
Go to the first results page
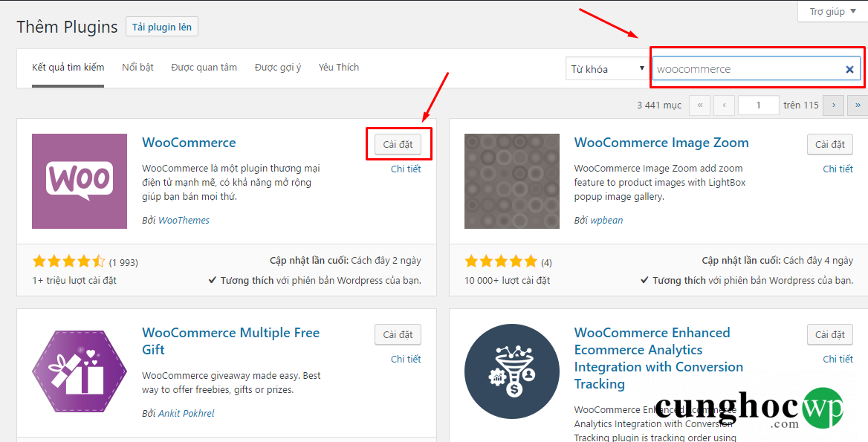[x=700, y=105]
